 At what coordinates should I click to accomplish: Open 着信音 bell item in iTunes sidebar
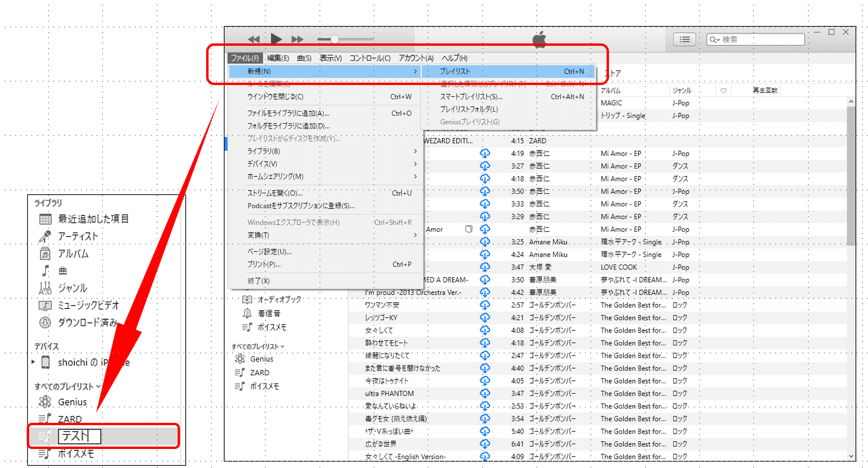pyautogui.click(x=261, y=313)
